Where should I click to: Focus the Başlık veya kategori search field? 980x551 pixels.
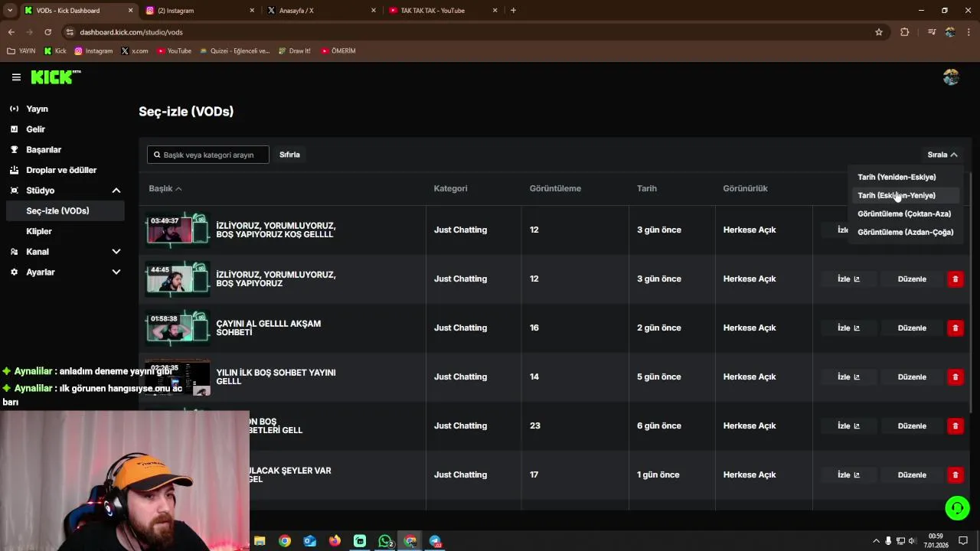(208, 155)
